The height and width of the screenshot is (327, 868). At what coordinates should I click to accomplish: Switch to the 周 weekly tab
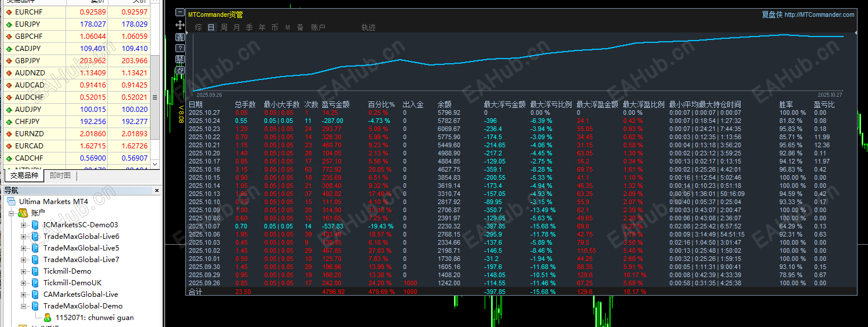pos(224,27)
